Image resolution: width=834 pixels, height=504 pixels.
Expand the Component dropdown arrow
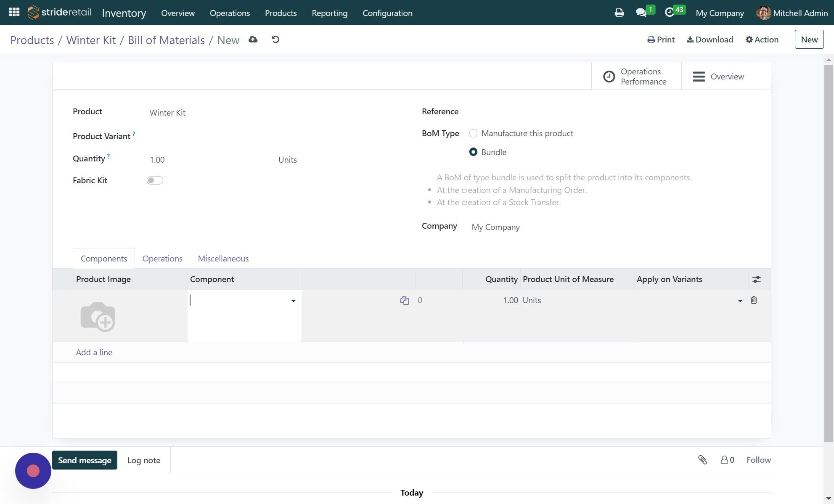(293, 301)
